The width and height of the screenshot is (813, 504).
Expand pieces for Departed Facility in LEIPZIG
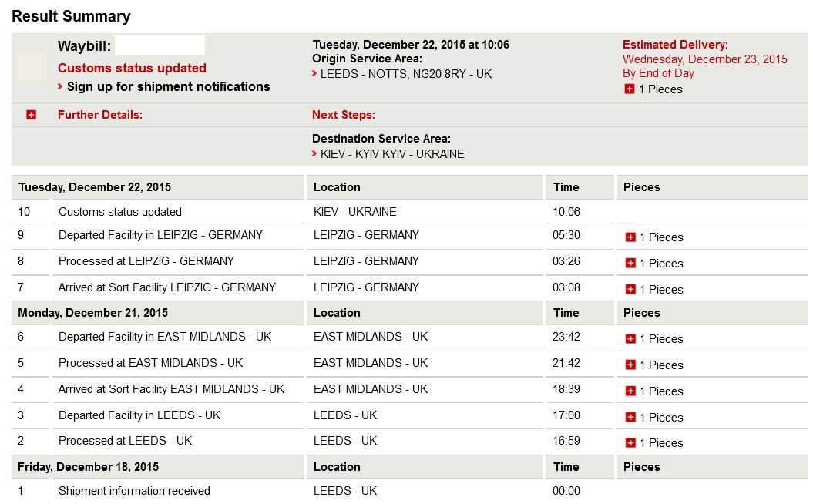point(630,237)
